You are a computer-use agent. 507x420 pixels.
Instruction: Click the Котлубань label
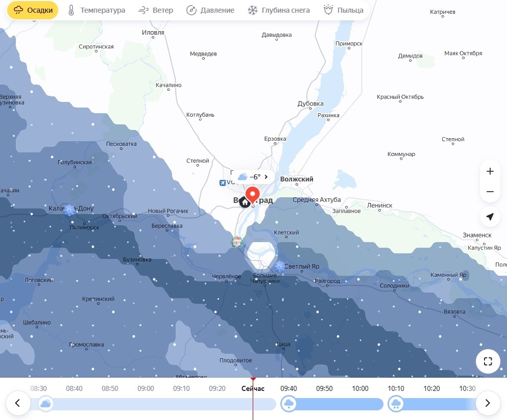click(x=200, y=115)
